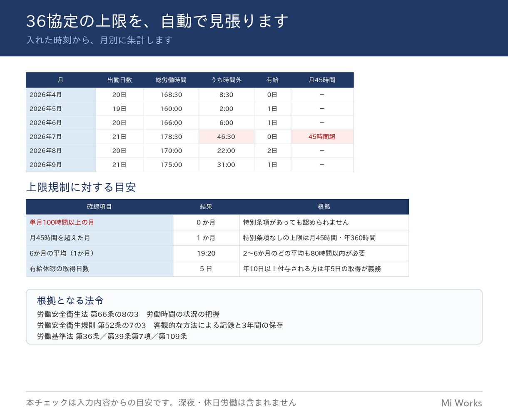The width and height of the screenshot is (508, 420).
Task: Click total hours value 175:00
Action: [171, 165]
